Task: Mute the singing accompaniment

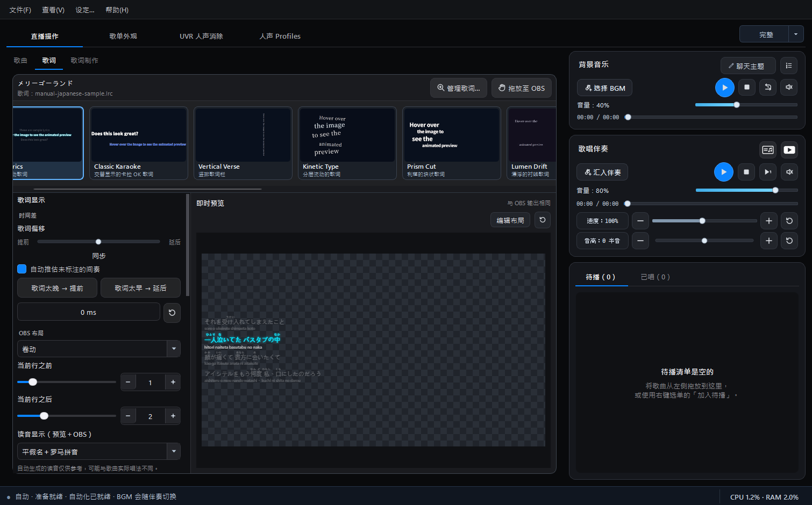Action: click(x=789, y=172)
